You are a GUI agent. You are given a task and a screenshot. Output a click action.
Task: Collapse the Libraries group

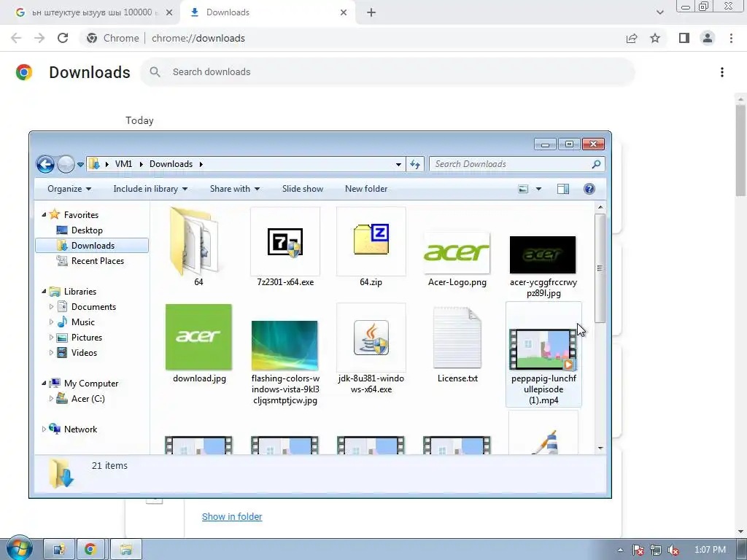[44, 292]
